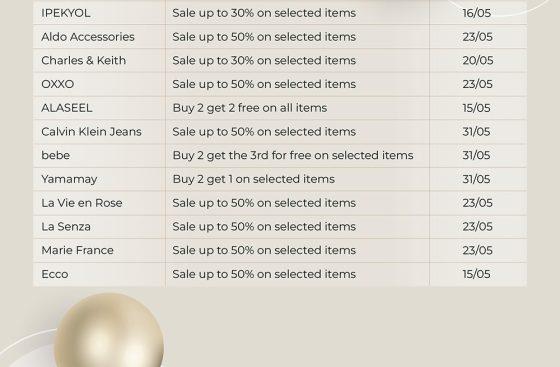This screenshot has width=560, height=367.
Task: Click the golden pearl sphere decoration
Action: 110,330
